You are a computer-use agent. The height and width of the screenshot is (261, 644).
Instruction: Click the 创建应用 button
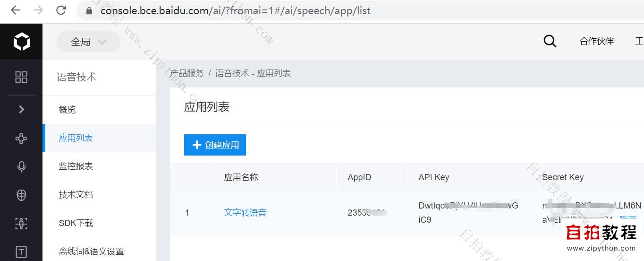(215, 145)
